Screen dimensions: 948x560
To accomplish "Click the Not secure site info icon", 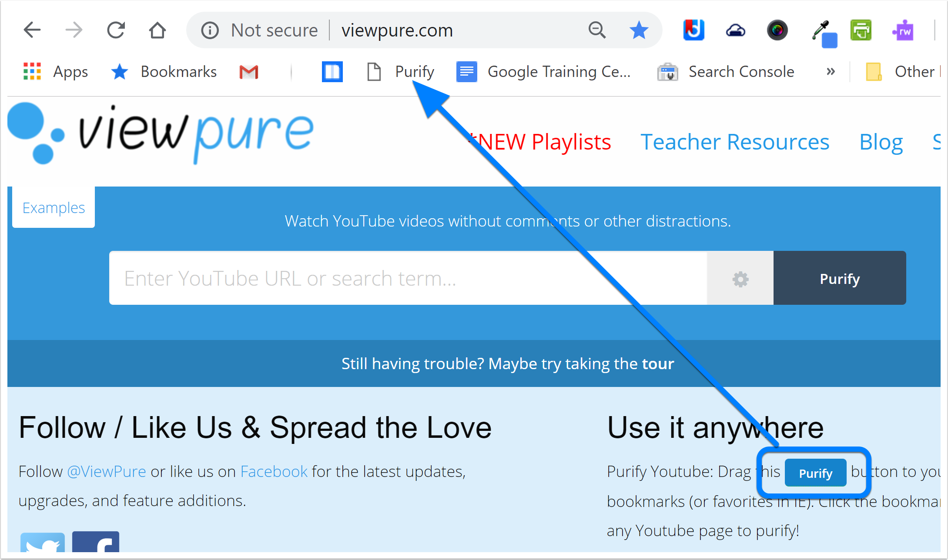I will [210, 30].
